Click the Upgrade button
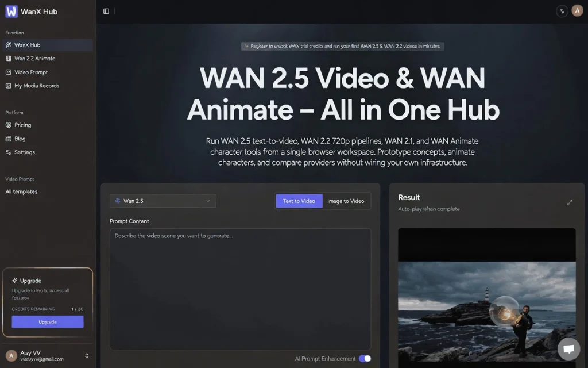 (48, 322)
